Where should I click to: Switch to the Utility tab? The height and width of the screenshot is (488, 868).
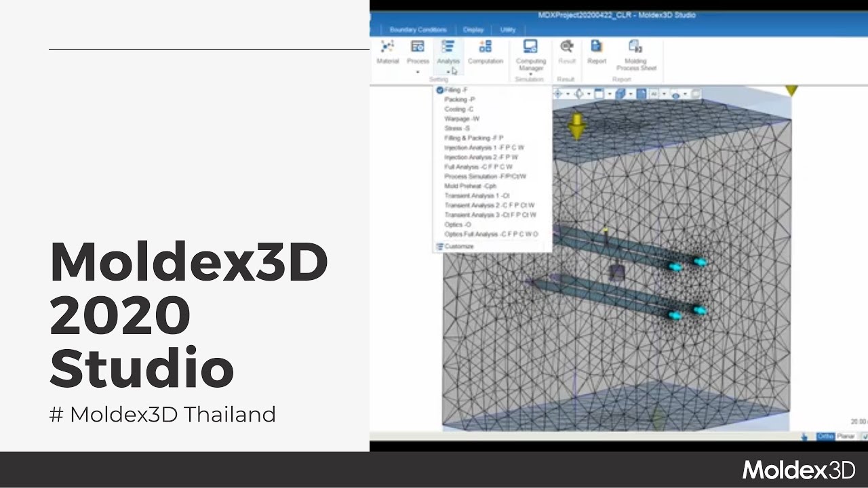pyautogui.click(x=508, y=30)
